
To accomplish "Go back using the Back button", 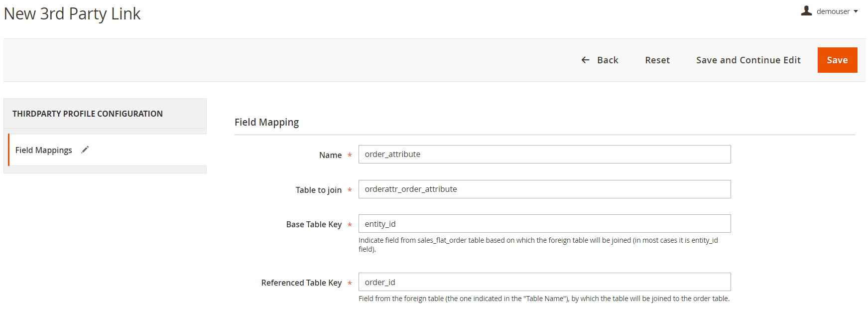I will click(x=600, y=60).
